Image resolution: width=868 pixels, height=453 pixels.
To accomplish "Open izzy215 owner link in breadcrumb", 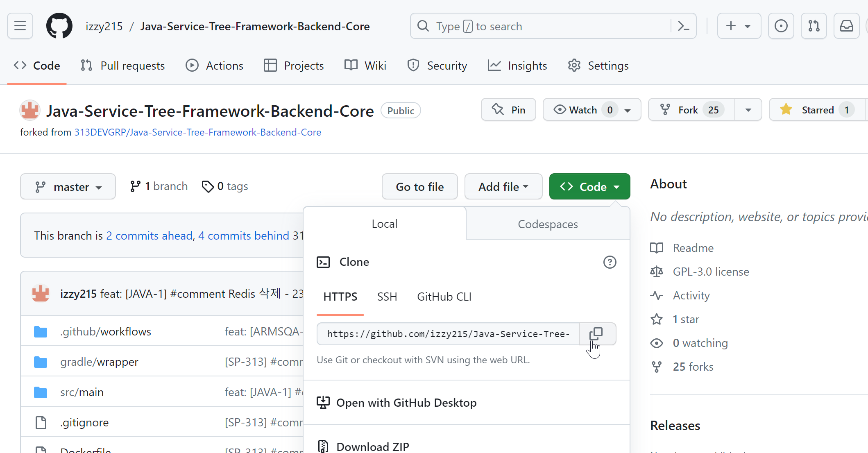I will (x=104, y=26).
